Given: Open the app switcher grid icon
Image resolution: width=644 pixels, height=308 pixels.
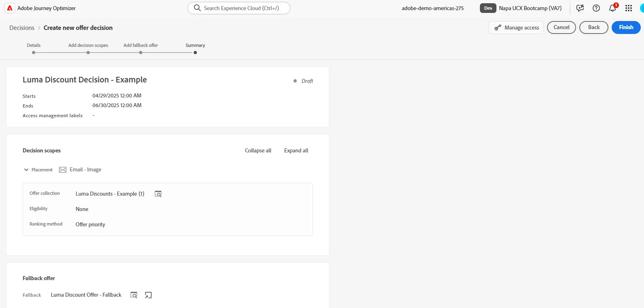Looking at the screenshot, I should 629,8.
